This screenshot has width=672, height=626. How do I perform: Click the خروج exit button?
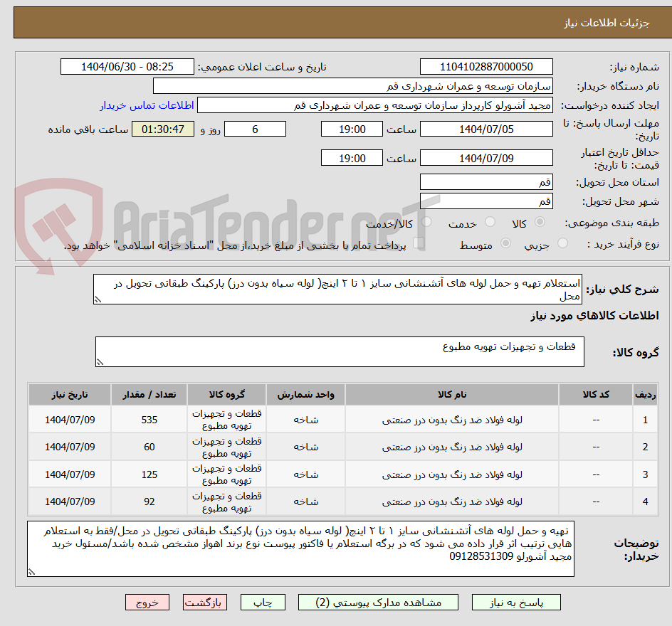[147, 602]
